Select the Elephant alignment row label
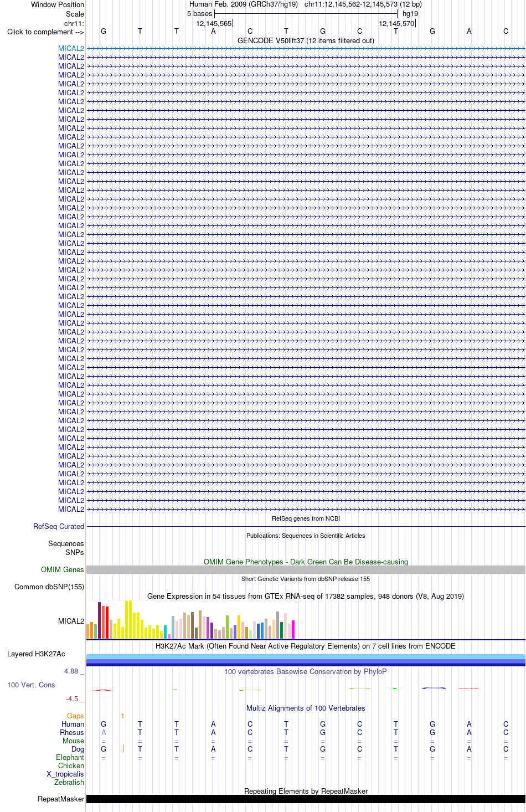526x812 pixels. point(70,757)
